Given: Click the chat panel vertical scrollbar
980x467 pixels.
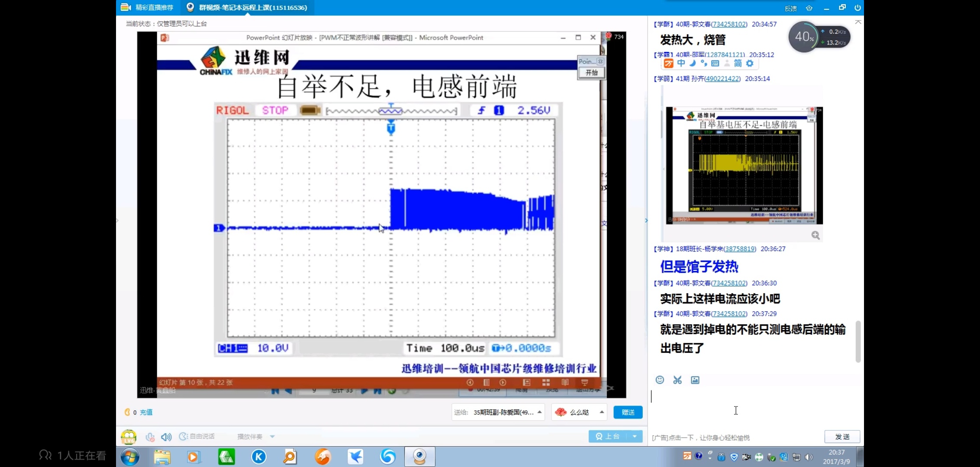Looking at the screenshot, I should coord(858,341).
